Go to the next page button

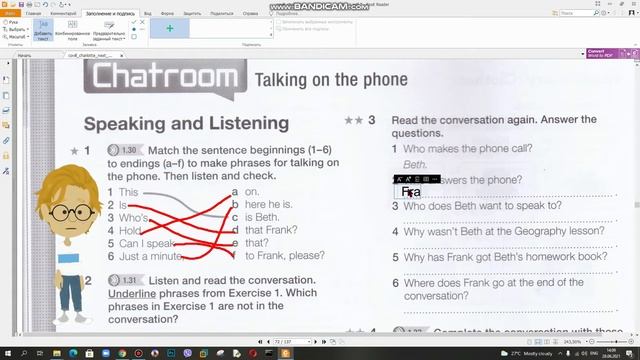[316, 342]
